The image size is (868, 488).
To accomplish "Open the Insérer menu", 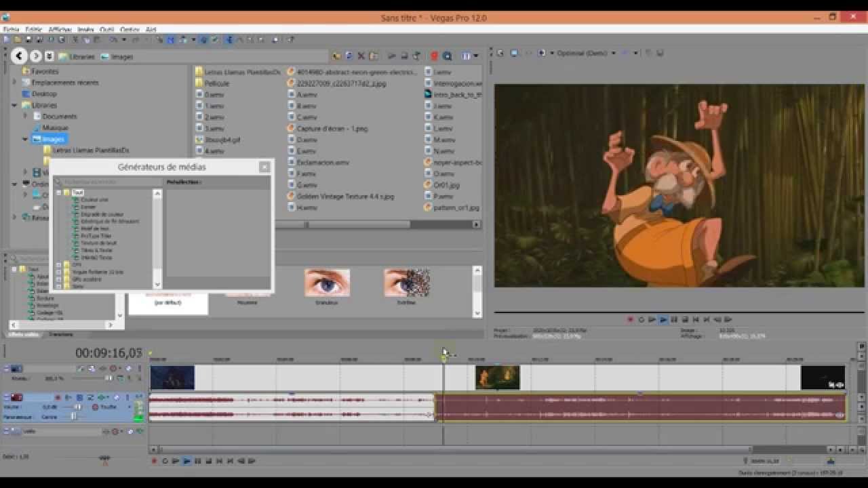I will (x=85, y=30).
